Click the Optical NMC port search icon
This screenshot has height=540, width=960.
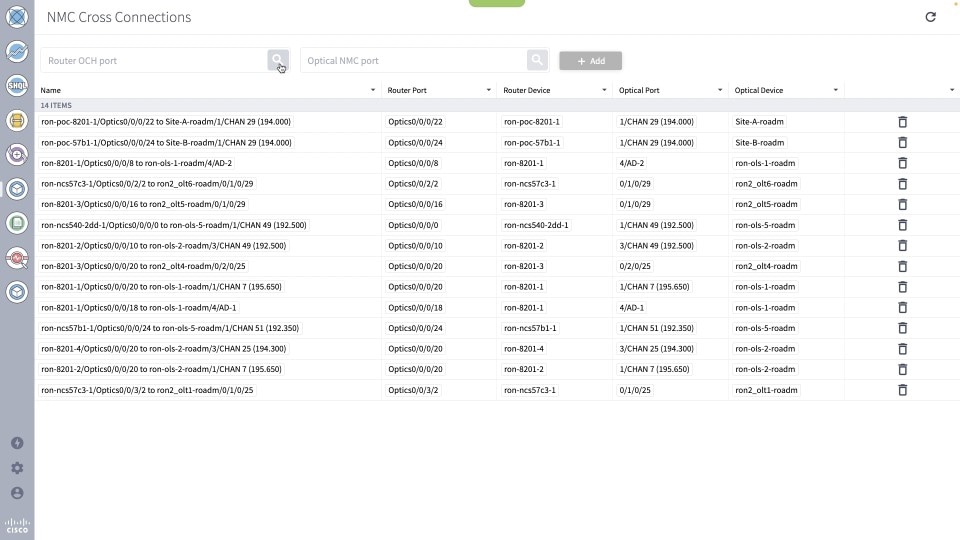pyautogui.click(x=537, y=60)
